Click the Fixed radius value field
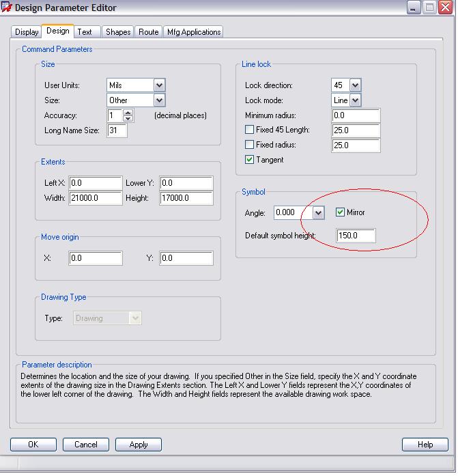 (x=356, y=145)
